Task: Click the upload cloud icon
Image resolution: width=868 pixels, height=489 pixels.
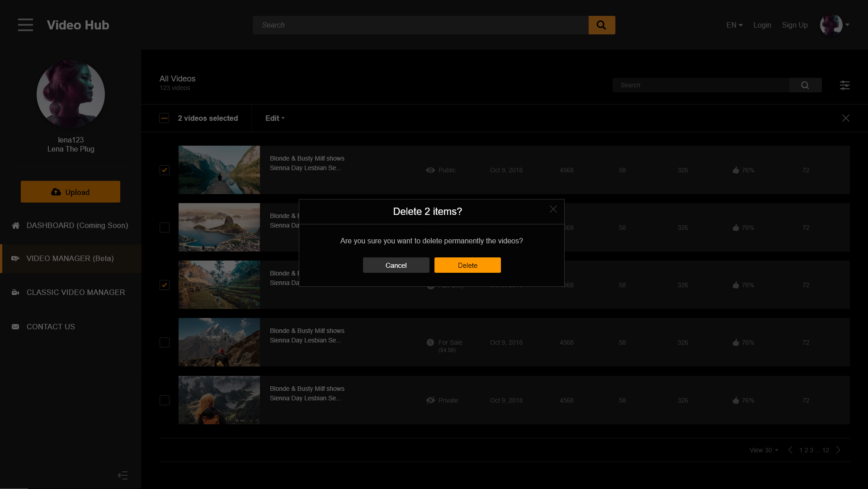Action: pos(56,192)
